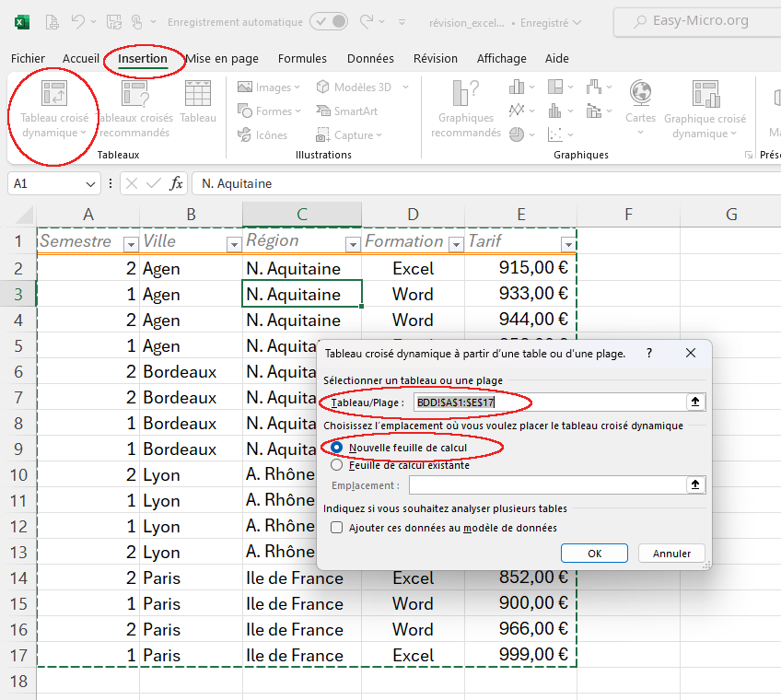Screen dimensions: 781x700
Task: Open the Formules tab
Action: click(302, 58)
